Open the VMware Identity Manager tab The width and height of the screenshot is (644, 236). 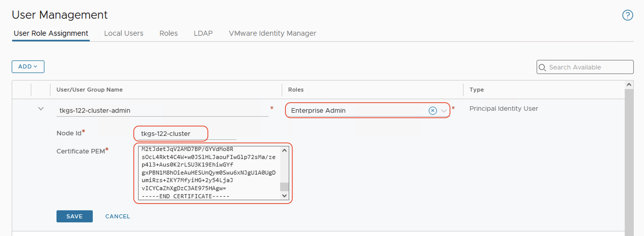pyautogui.click(x=272, y=33)
